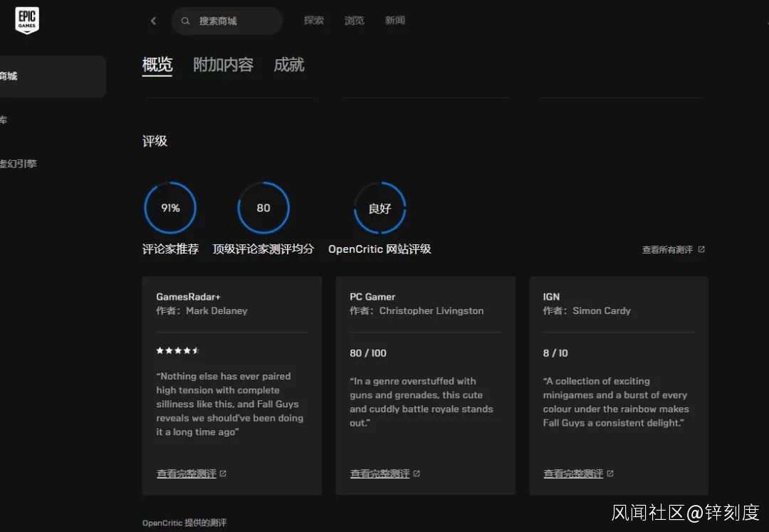The image size is (769, 532).
Task: Open the 探索 navigation item
Action: (x=314, y=20)
